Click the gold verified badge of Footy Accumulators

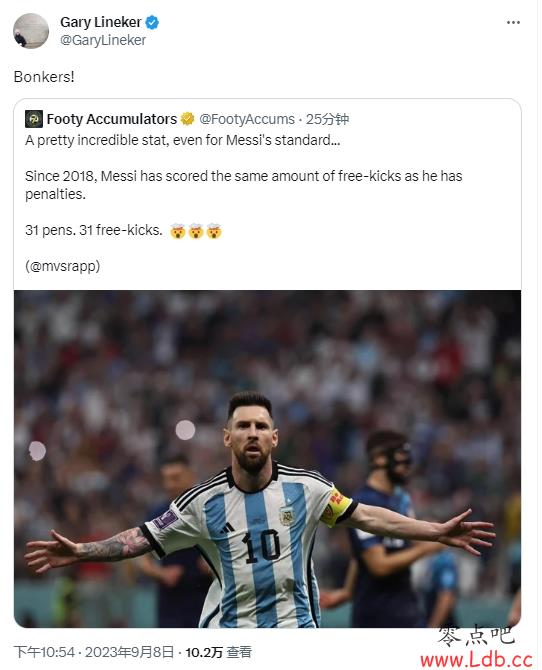[x=187, y=119]
